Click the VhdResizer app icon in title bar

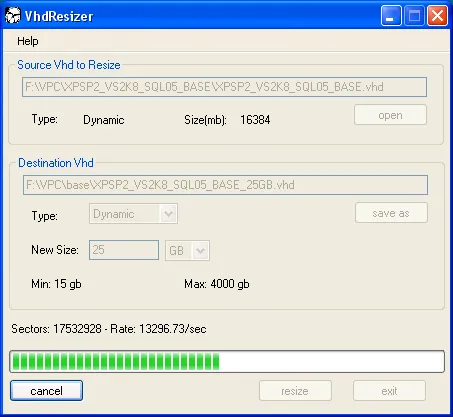pyautogui.click(x=13, y=16)
